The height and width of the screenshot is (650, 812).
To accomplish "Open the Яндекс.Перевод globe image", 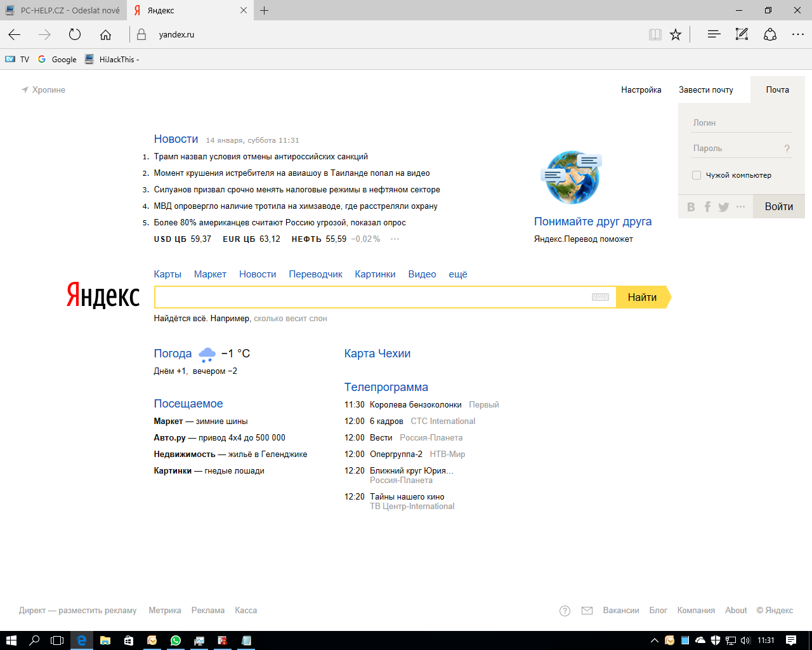I will pos(572,177).
